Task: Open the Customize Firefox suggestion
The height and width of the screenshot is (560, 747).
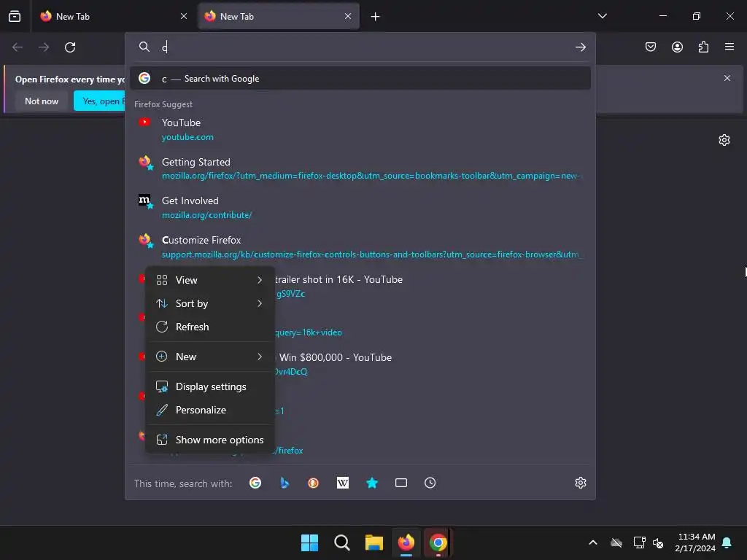Action: (360, 246)
